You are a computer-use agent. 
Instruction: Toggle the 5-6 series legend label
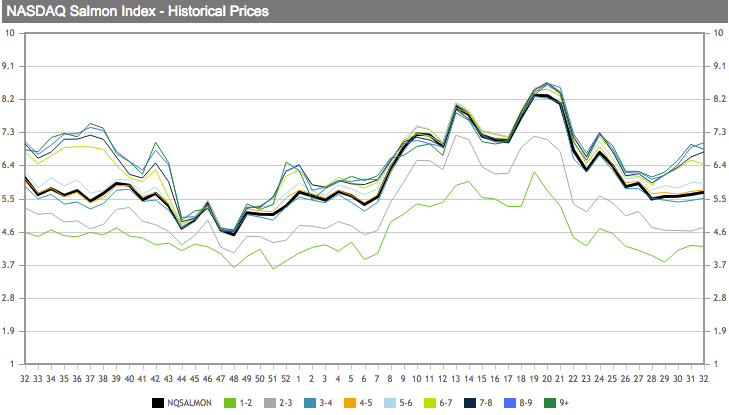click(405, 403)
